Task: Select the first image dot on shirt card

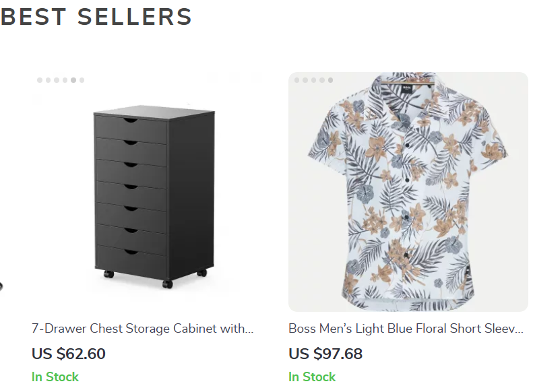Action: coord(296,80)
